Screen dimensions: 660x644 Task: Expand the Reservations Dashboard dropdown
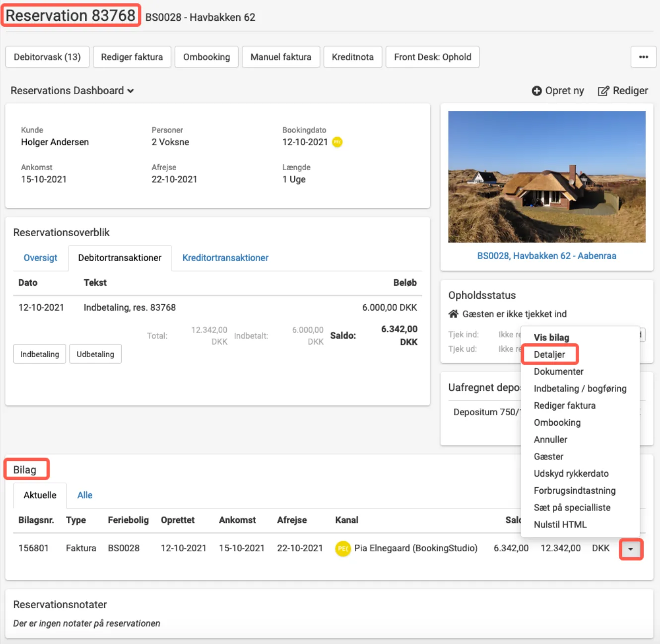click(131, 91)
